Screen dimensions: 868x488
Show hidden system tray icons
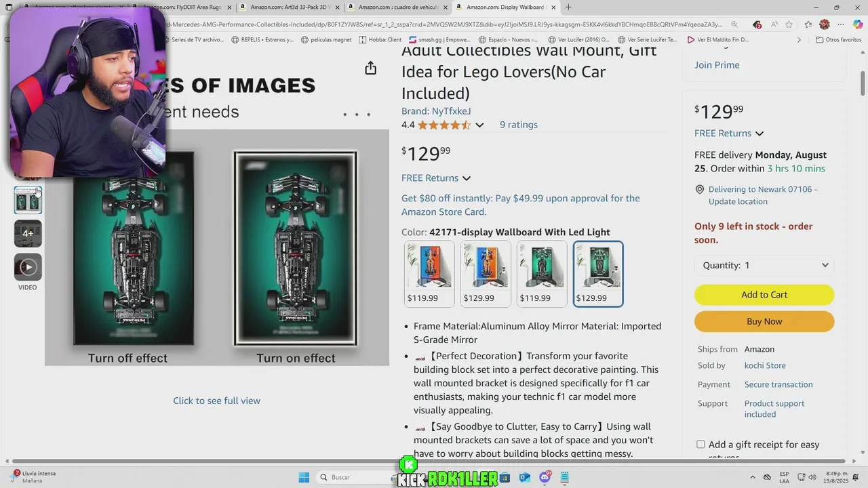tap(752, 477)
